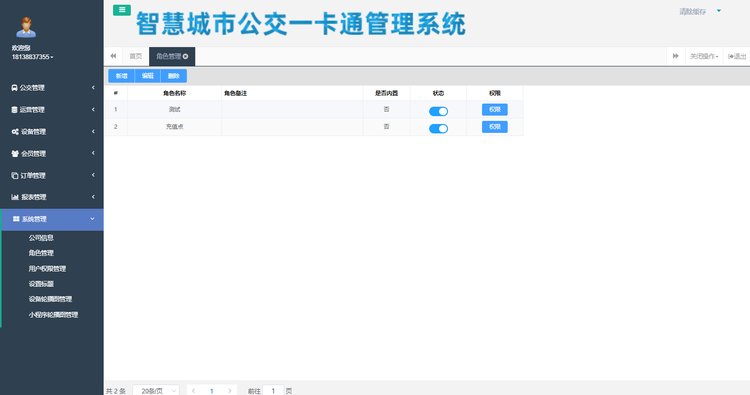Viewport: 750px width, 395px height.
Task: Open 用户权限管理 in the sidebar
Action: pos(47,269)
